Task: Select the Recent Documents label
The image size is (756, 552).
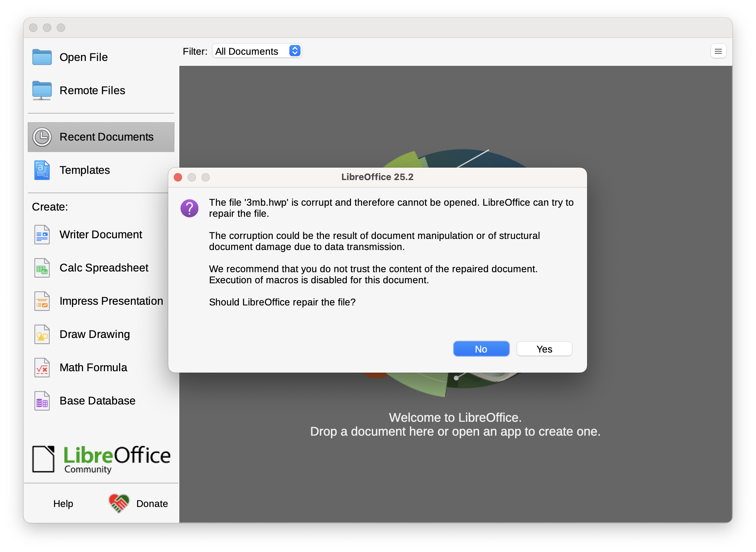Action: coord(106,137)
